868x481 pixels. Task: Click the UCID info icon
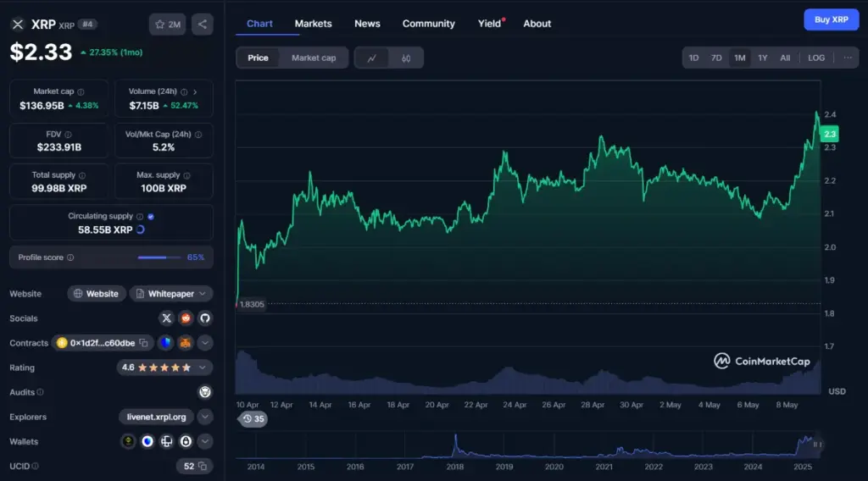35,466
